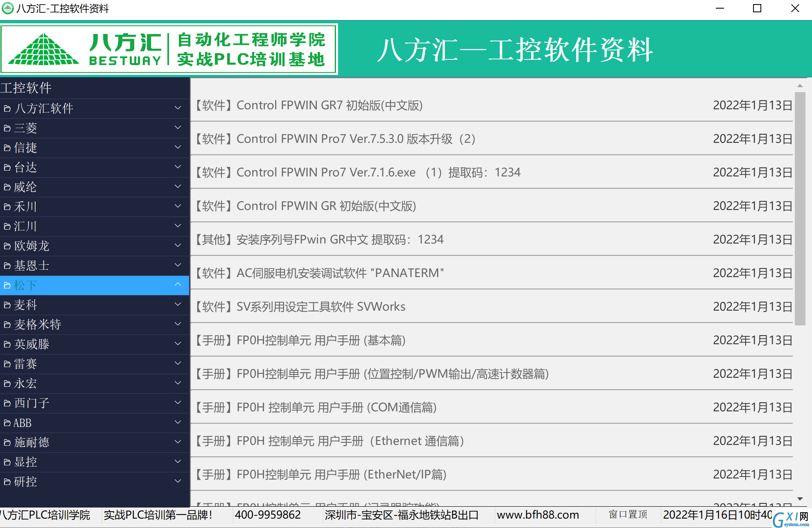Click the folder icon beside 研控
This screenshot has width=812, height=528.
7,482
